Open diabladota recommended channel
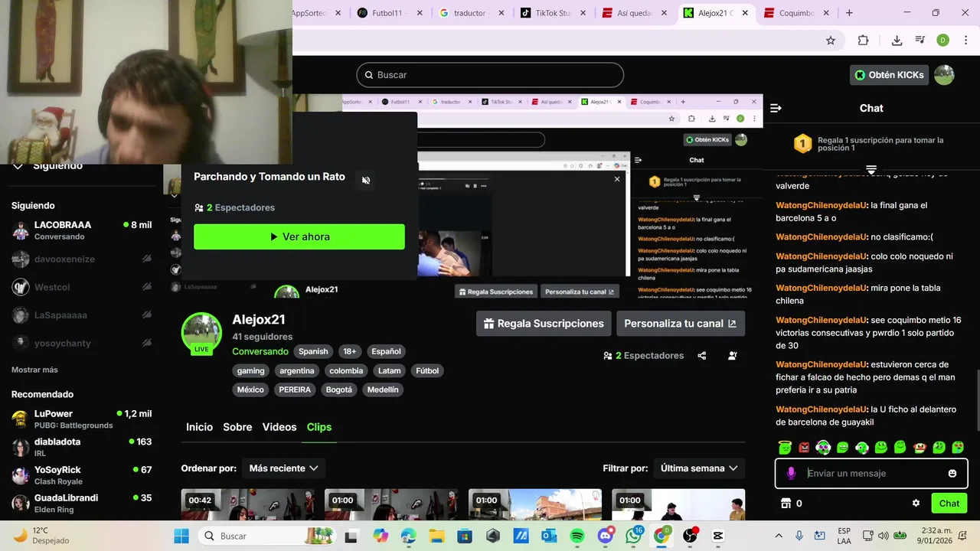Viewport: 980px width, 551px height. pos(81,447)
